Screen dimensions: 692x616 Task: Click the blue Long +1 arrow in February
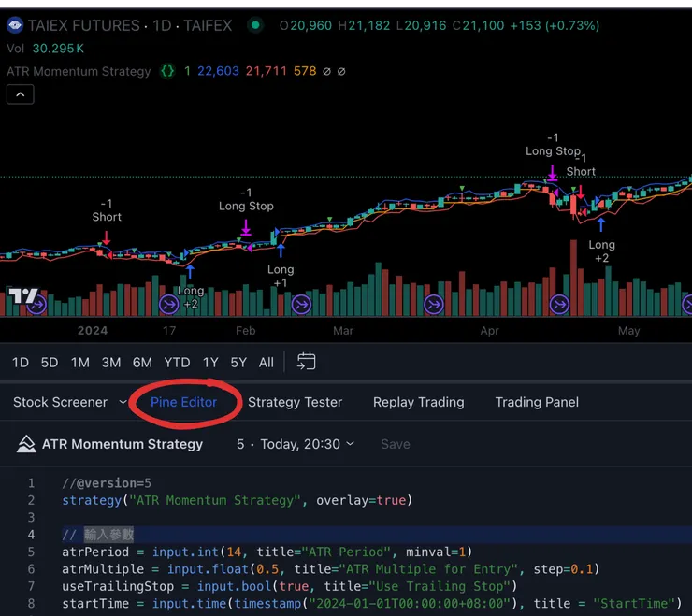pyautogui.click(x=281, y=251)
